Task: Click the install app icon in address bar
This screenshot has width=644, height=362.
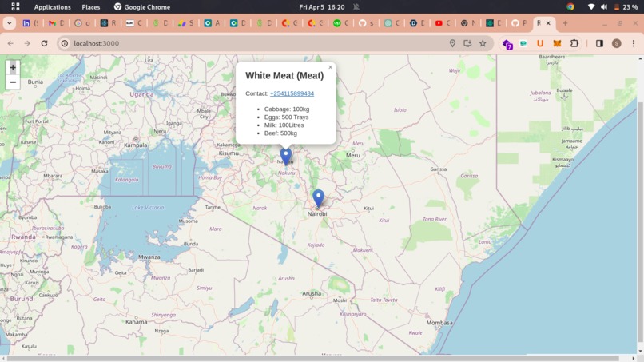Action: 467,43
